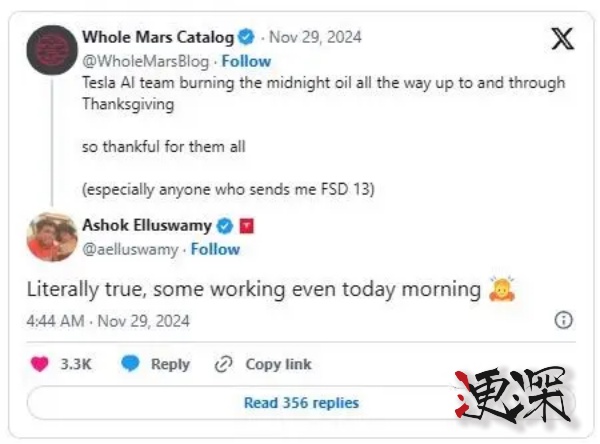The width and height of the screenshot is (600, 444).
Task: Click Whole Mars Catalog verified badge
Action: coord(246,38)
